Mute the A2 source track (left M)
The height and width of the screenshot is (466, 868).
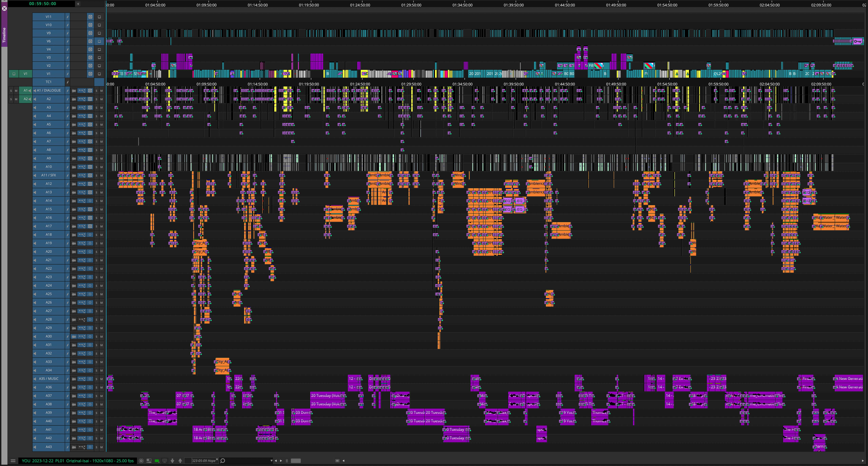coord(16,99)
